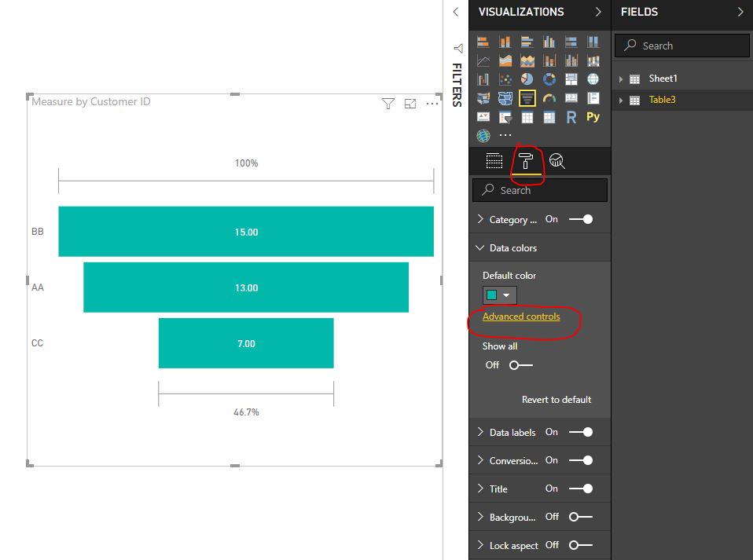Select the shape map visualization
The height and width of the screenshot is (560, 753).
pos(505,98)
